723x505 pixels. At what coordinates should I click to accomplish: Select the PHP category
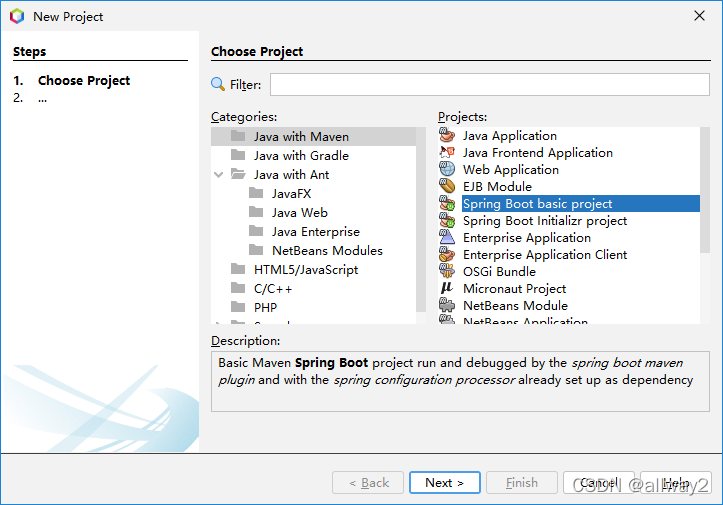point(266,308)
